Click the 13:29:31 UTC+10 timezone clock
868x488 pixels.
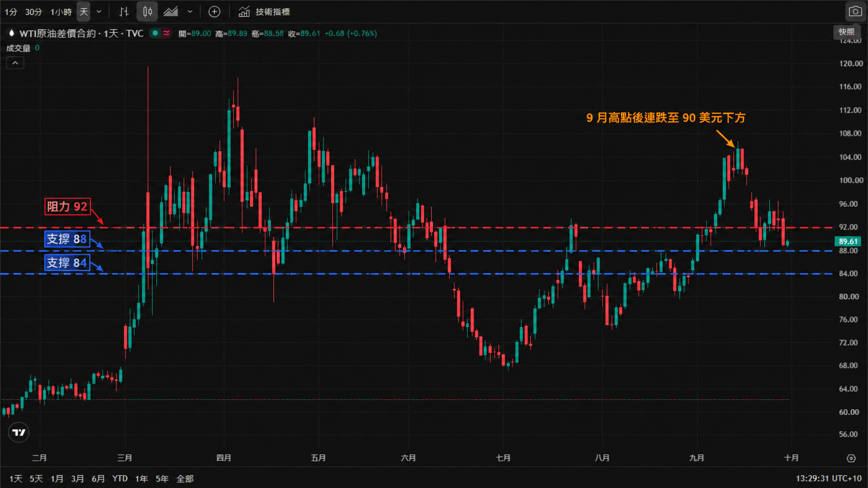pos(829,478)
